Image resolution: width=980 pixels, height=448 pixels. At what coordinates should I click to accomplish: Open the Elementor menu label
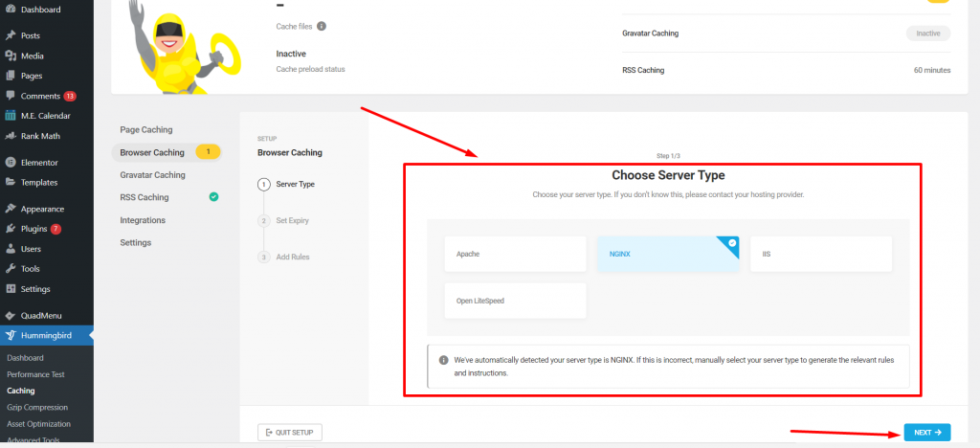pyautogui.click(x=39, y=163)
